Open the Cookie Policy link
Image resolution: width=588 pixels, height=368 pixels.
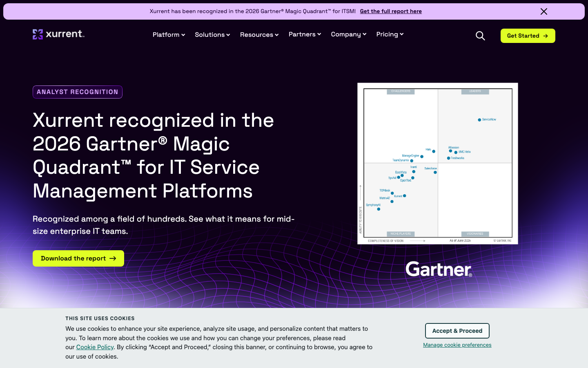(95, 347)
